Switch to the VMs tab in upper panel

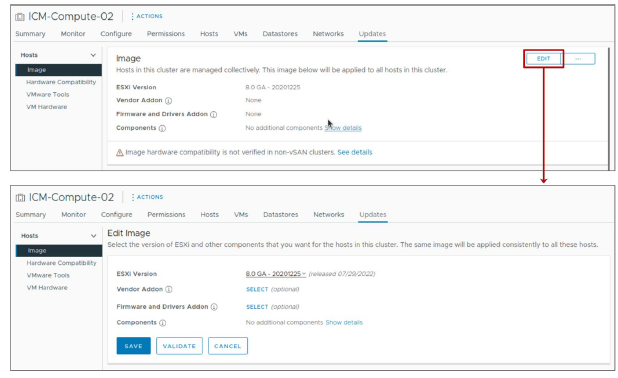pos(240,34)
